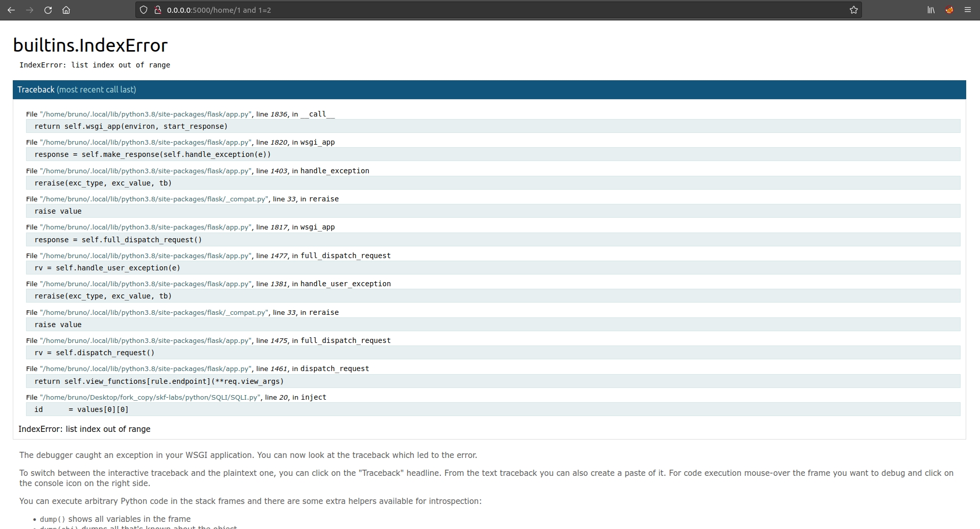Bookmark this page with the star
Viewport: 980px width, 529px height.
click(853, 10)
